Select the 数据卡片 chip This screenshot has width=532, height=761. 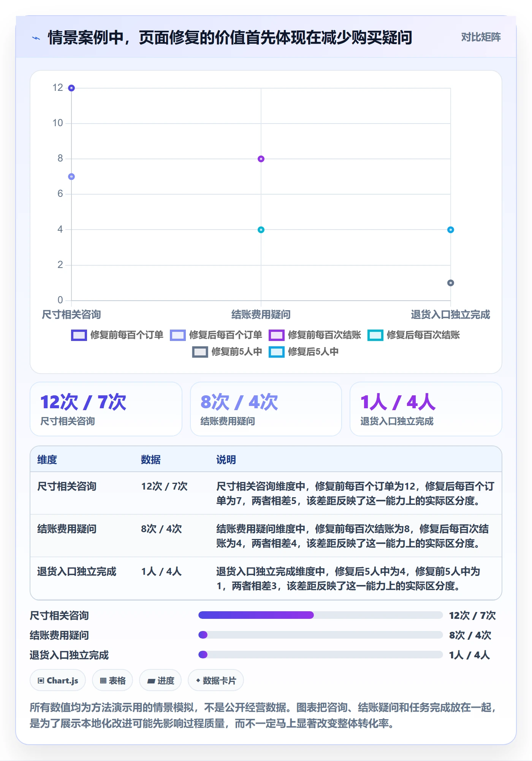point(216,680)
